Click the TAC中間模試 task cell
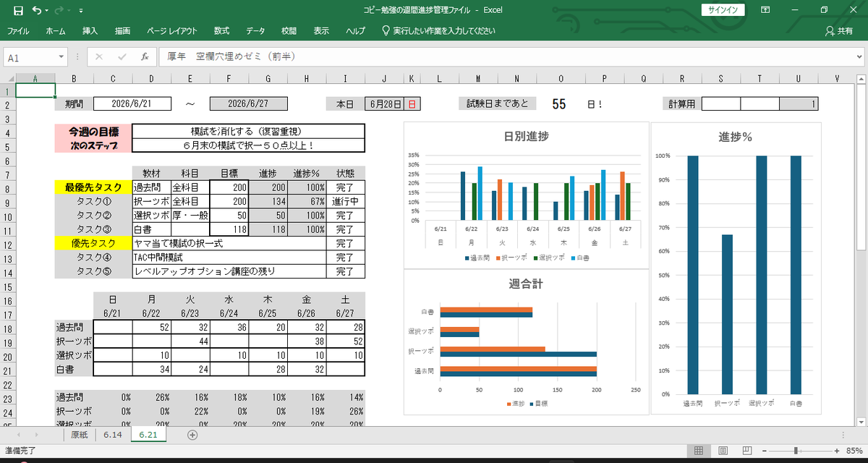Screen dimensions: 868x463 coord(229,257)
